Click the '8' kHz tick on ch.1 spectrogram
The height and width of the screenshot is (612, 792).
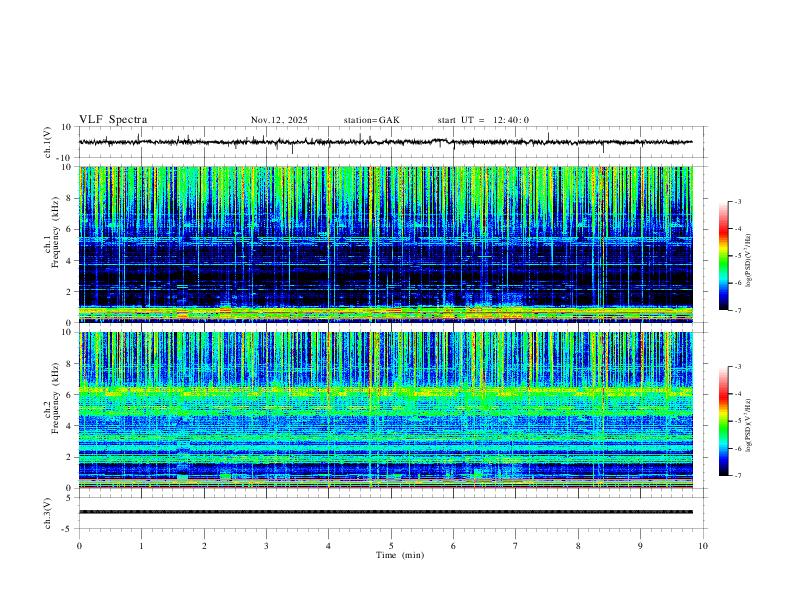(x=70, y=198)
